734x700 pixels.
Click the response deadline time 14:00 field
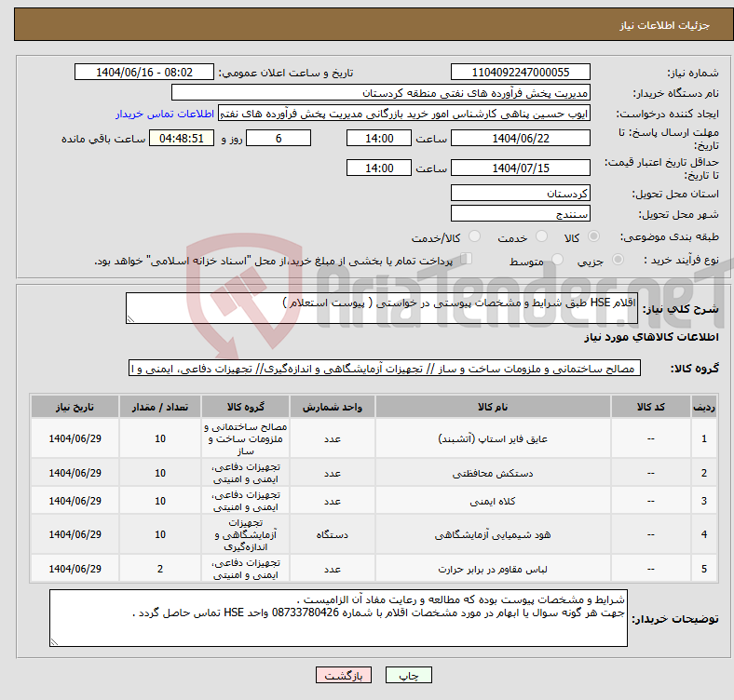pos(379,138)
